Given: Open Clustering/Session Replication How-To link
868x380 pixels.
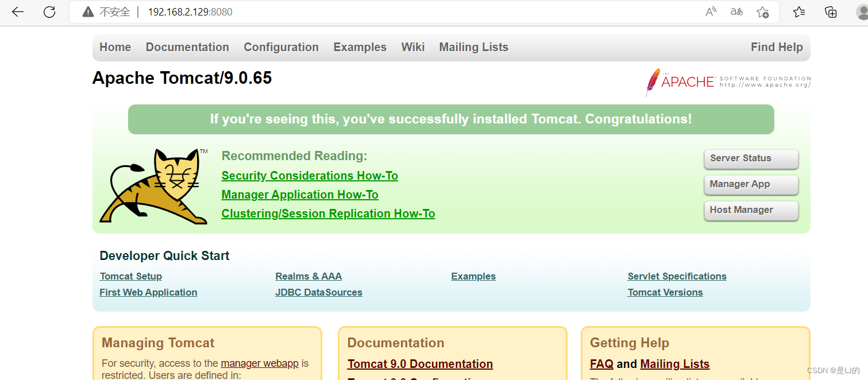Looking at the screenshot, I should (328, 214).
